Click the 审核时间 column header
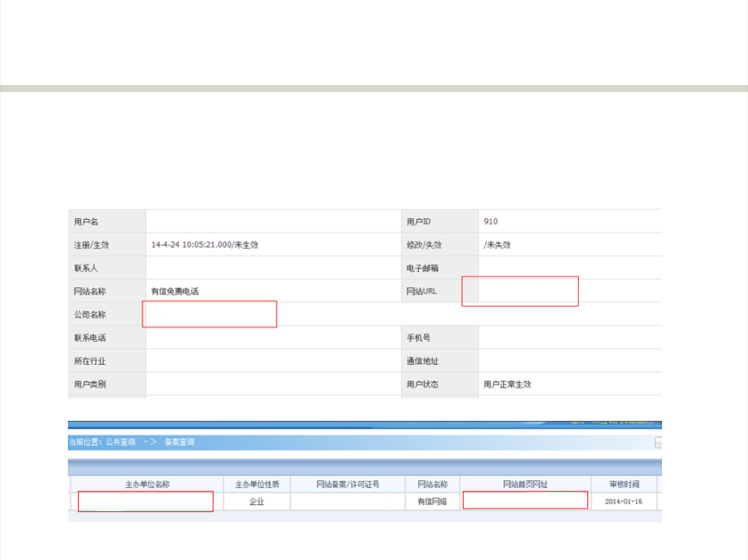Image resolution: width=748 pixels, height=560 pixels. [x=624, y=484]
